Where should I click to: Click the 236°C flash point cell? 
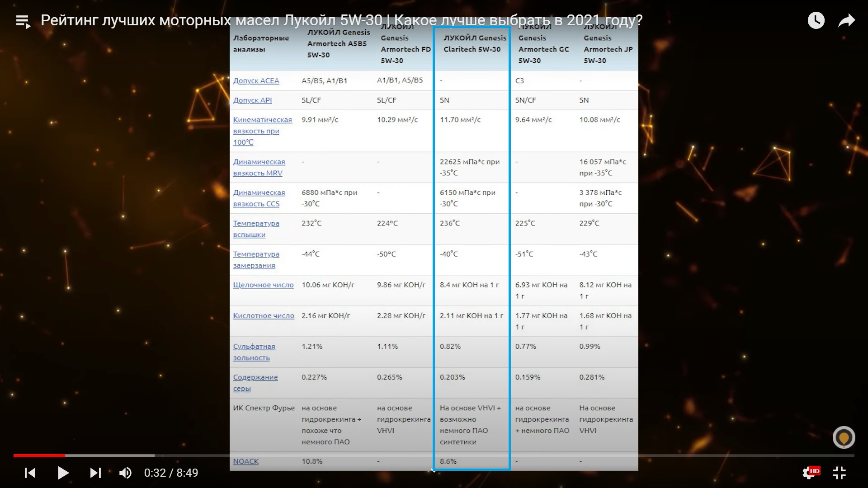coord(449,223)
